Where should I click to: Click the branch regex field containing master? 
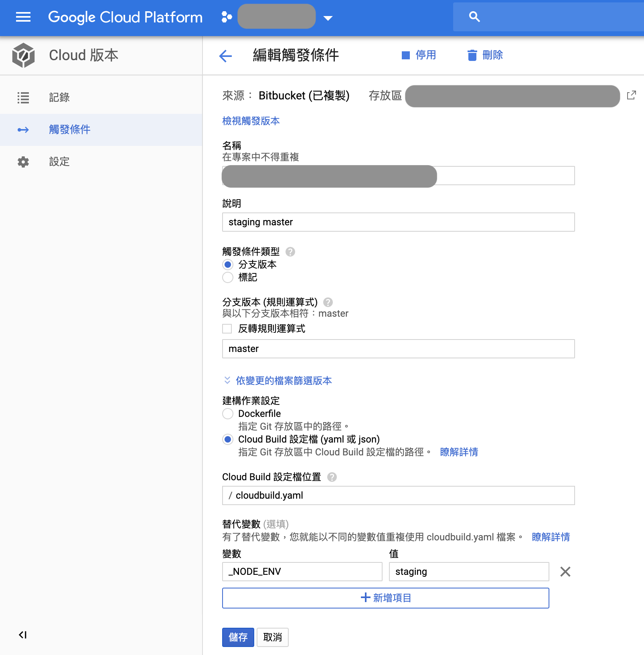398,349
